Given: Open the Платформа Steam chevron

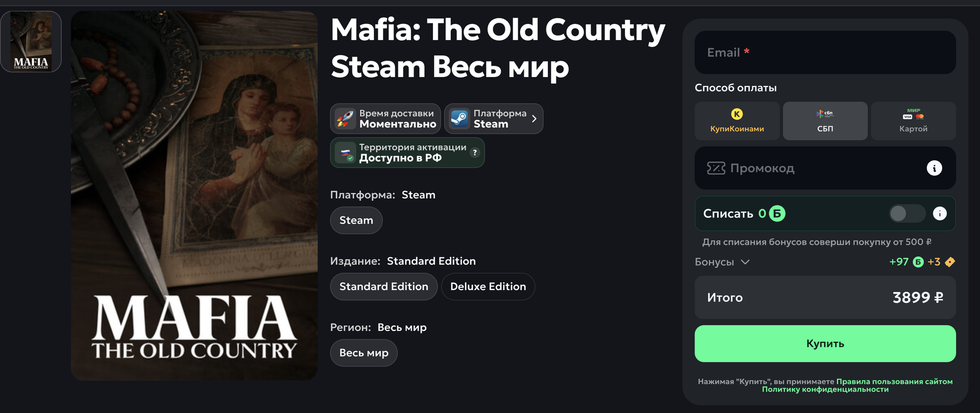Looking at the screenshot, I should pyautogui.click(x=534, y=119).
